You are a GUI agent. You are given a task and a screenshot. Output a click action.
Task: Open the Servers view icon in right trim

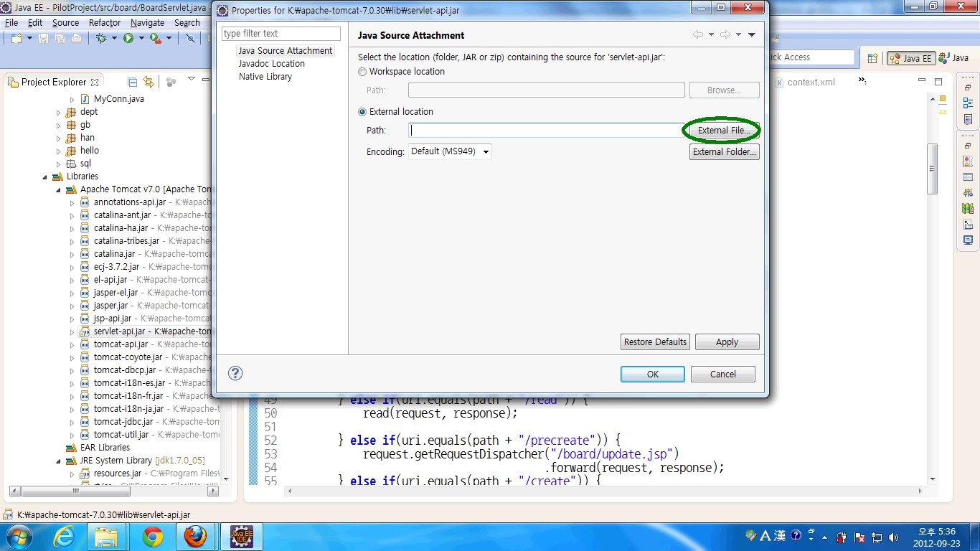point(968,192)
